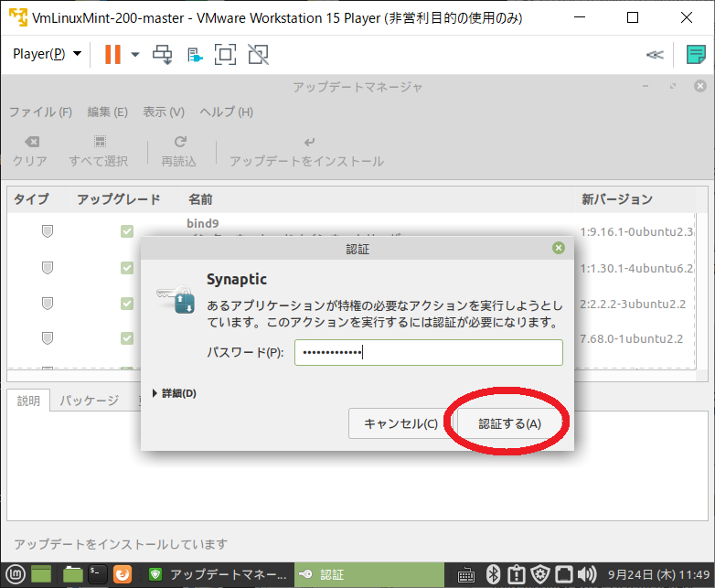This screenshot has width=715, height=588.
Task: Click version text 1:9.16.1-0ubuntu2.3
Action: pos(636,231)
